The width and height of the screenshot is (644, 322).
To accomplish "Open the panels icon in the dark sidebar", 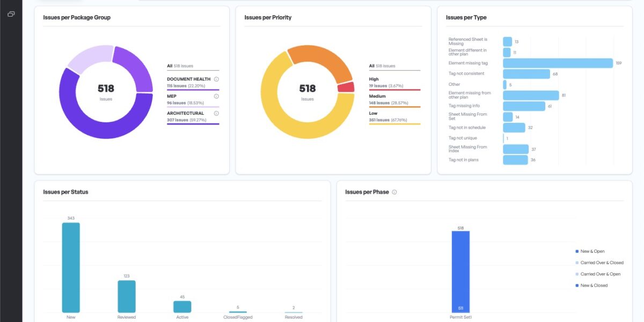I will [x=11, y=14].
